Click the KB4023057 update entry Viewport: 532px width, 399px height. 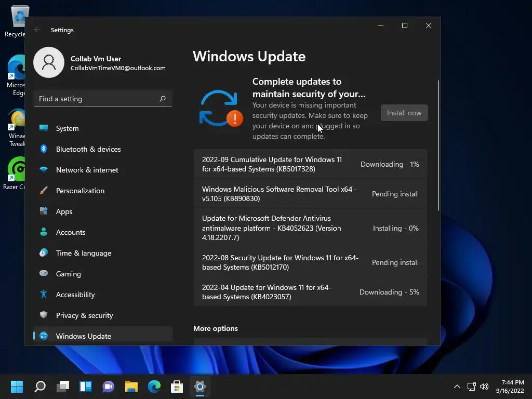[311, 292]
